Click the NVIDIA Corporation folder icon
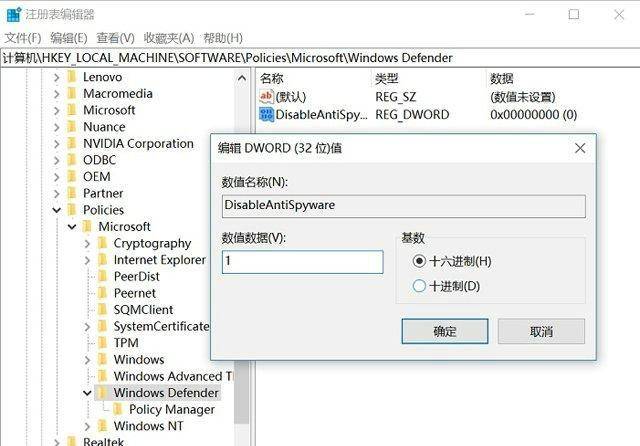Viewport: 640px width, 446px height. (x=72, y=143)
